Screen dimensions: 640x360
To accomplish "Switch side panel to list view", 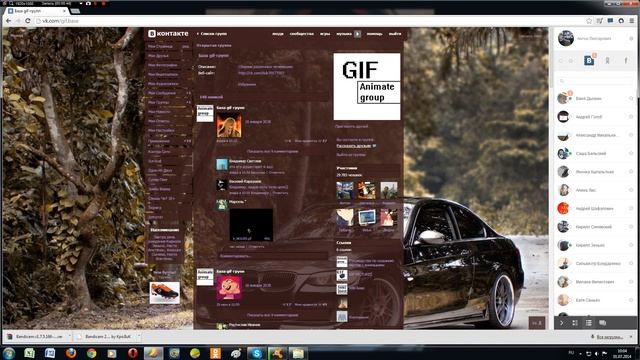I will tap(588, 323).
